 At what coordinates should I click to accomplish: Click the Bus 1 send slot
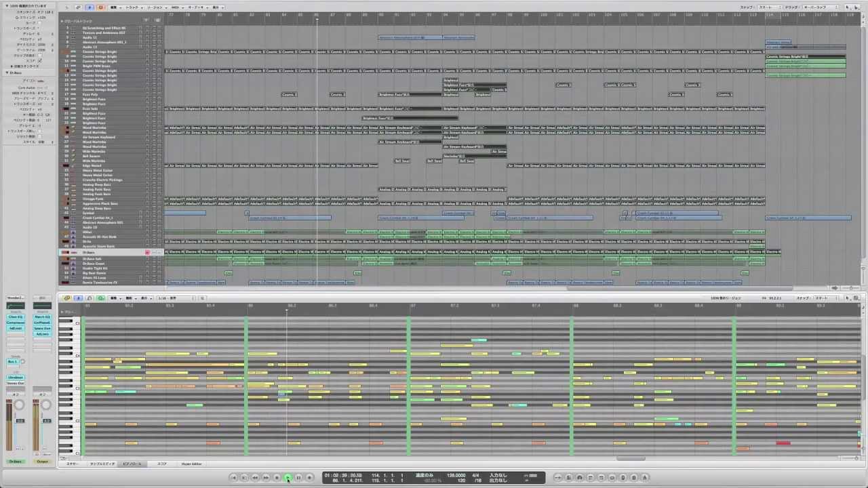13,361
